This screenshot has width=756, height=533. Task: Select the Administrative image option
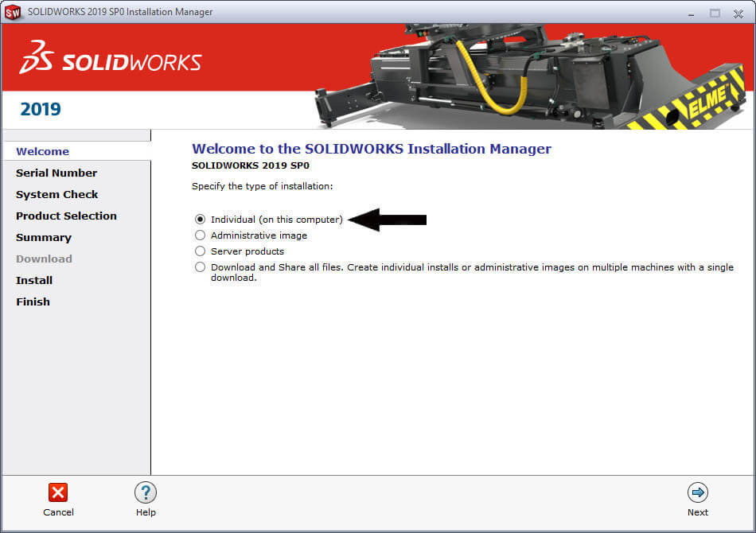(x=200, y=235)
